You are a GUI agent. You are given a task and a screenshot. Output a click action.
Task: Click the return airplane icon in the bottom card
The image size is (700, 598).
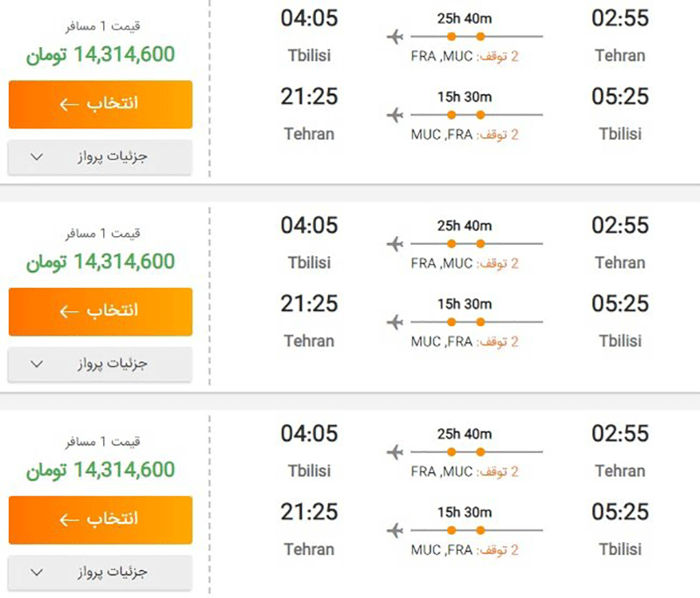(395, 531)
